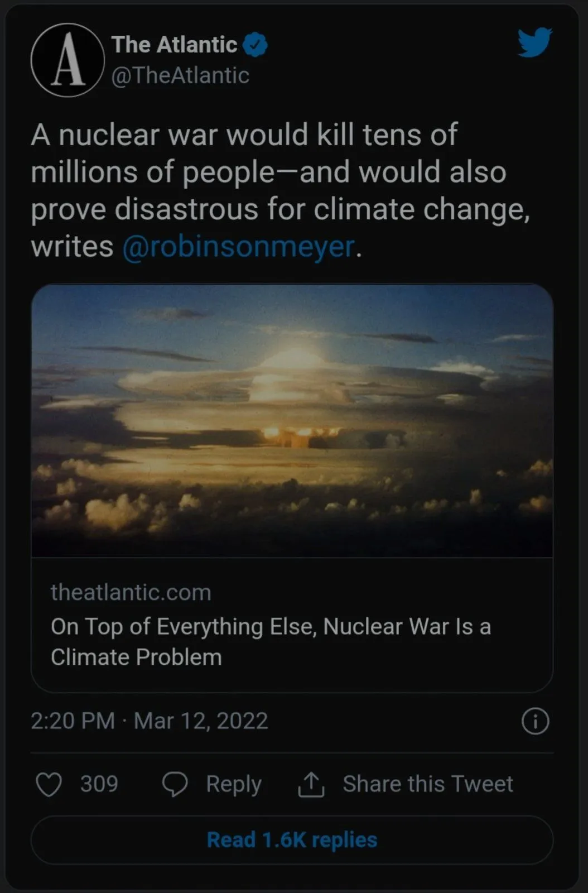
Task: Click the tweet body text
Action: coord(268,172)
